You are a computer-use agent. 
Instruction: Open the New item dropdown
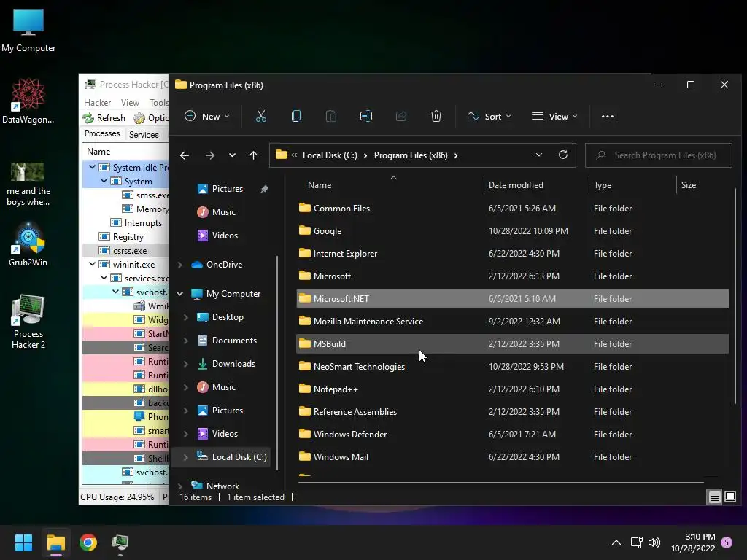click(207, 116)
